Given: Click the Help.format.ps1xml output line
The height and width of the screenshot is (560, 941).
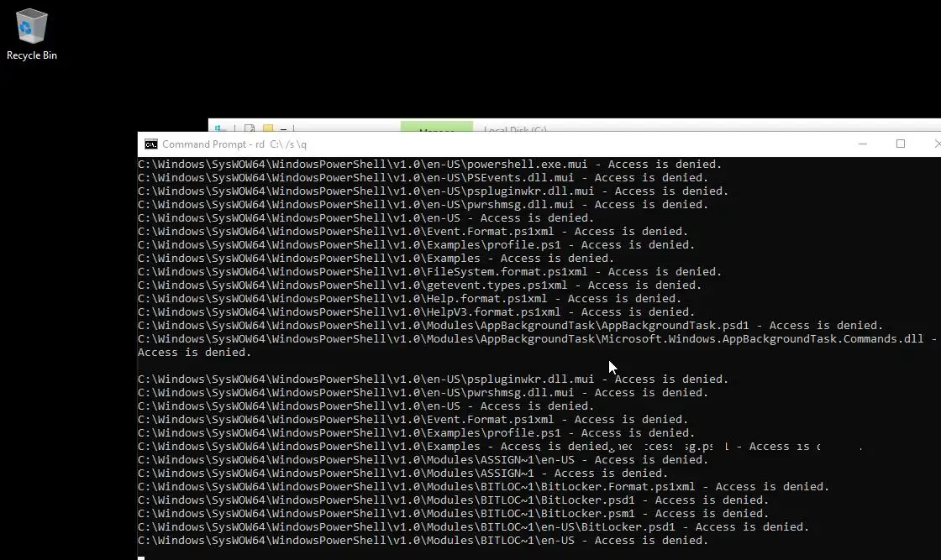Looking at the screenshot, I should [x=409, y=299].
